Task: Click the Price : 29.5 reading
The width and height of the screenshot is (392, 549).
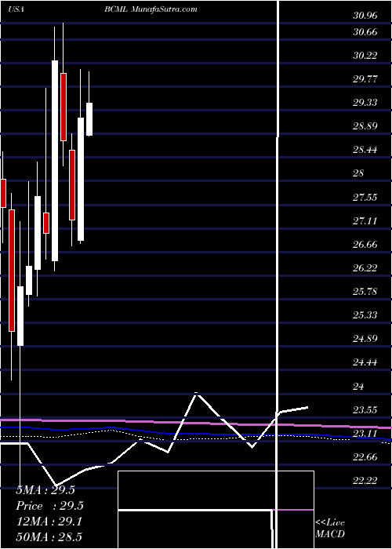Action: [50, 506]
